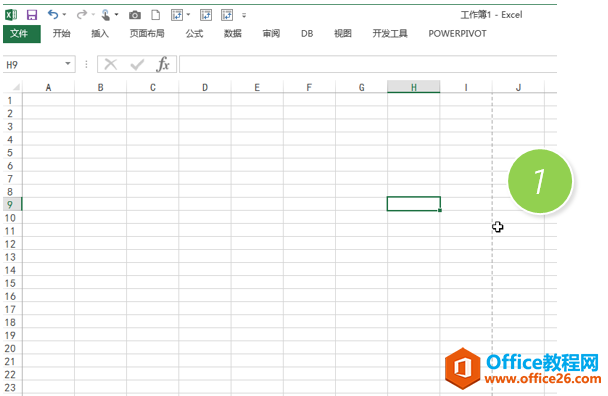Open the 页面布局 ribbon tab

[147, 34]
